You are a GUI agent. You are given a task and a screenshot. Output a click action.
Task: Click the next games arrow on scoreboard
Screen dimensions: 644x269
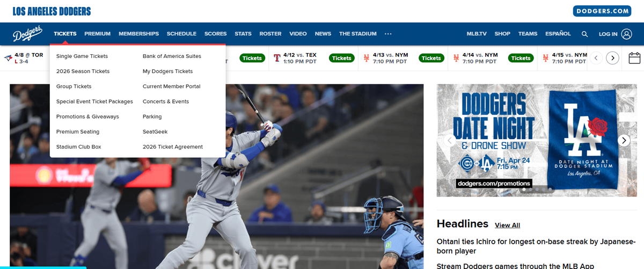click(x=613, y=58)
